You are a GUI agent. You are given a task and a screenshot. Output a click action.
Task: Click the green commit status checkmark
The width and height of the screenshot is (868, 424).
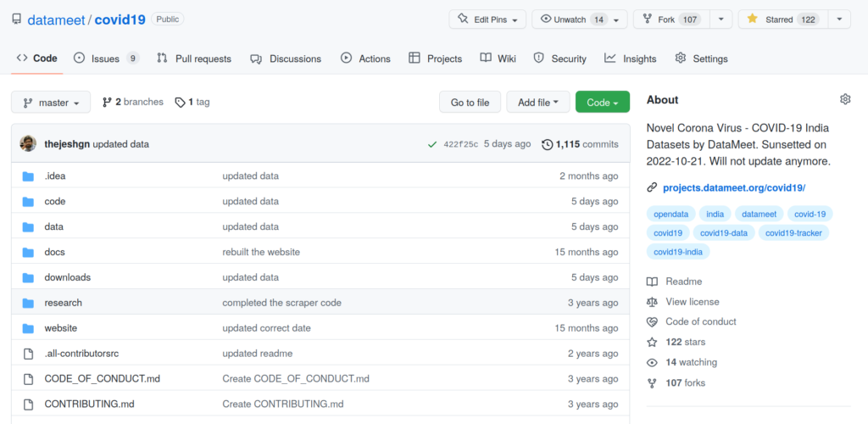[x=432, y=144]
